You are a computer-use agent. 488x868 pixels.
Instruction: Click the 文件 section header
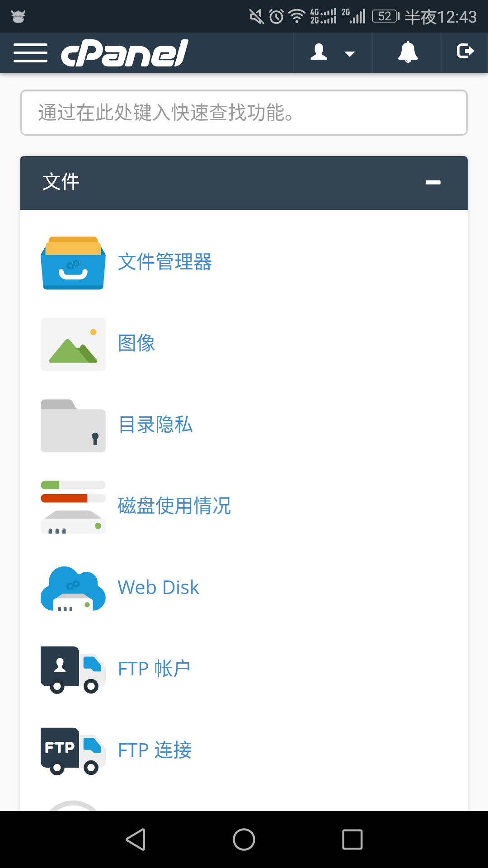244,183
